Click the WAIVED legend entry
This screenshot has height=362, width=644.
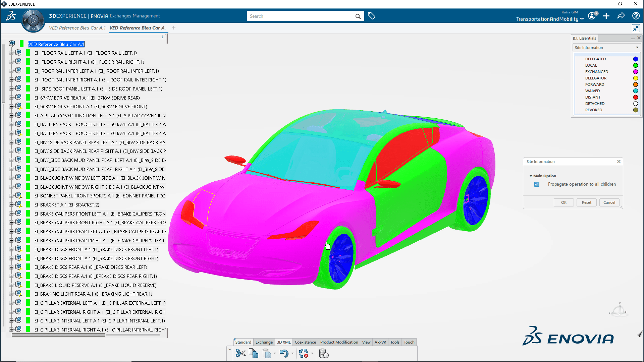click(x=592, y=91)
